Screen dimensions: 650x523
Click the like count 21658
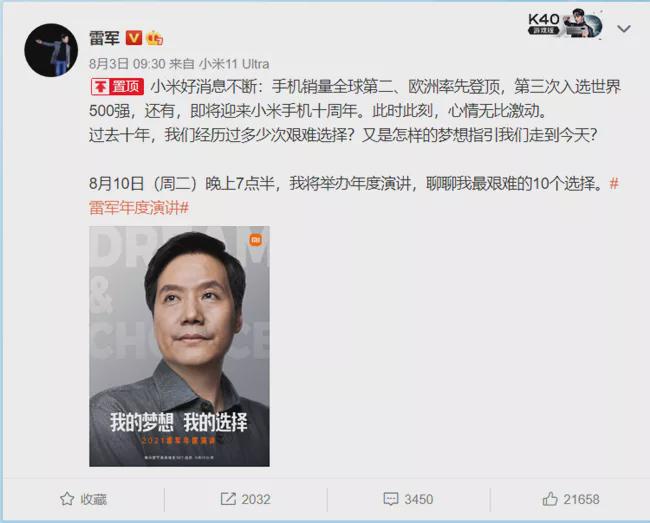pyautogui.click(x=581, y=499)
